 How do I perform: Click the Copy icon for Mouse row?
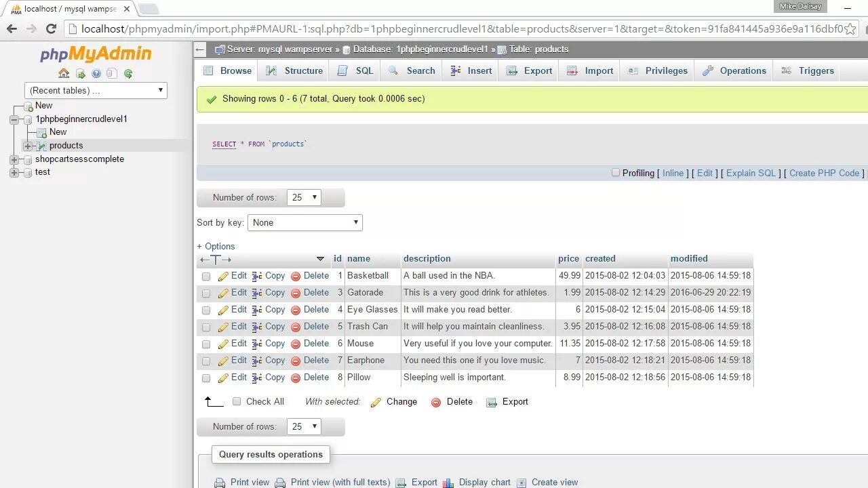pyautogui.click(x=257, y=344)
